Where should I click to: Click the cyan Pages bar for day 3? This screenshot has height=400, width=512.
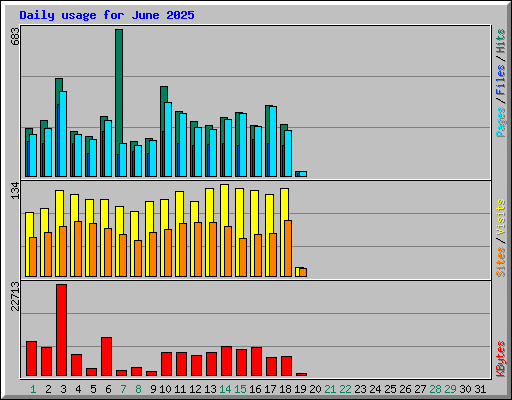pyautogui.click(x=63, y=134)
